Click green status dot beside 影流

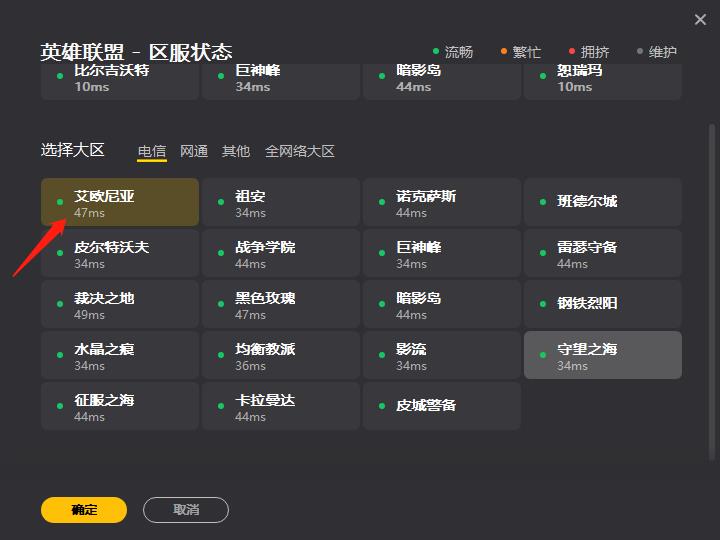[382, 355]
